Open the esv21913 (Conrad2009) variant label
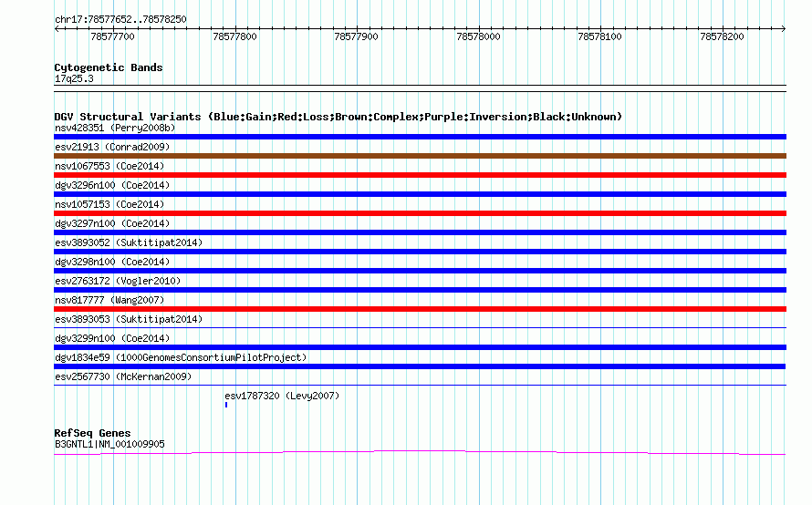This screenshot has width=812, height=505. coord(112,147)
